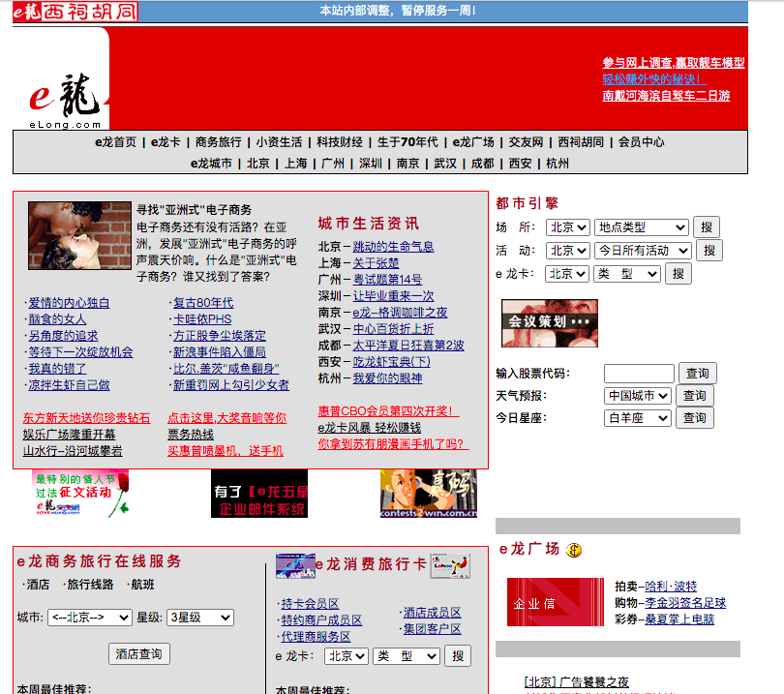Open link 买惠普喷墨机,送手机
The height and width of the screenshot is (694, 784).
pos(226,451)
